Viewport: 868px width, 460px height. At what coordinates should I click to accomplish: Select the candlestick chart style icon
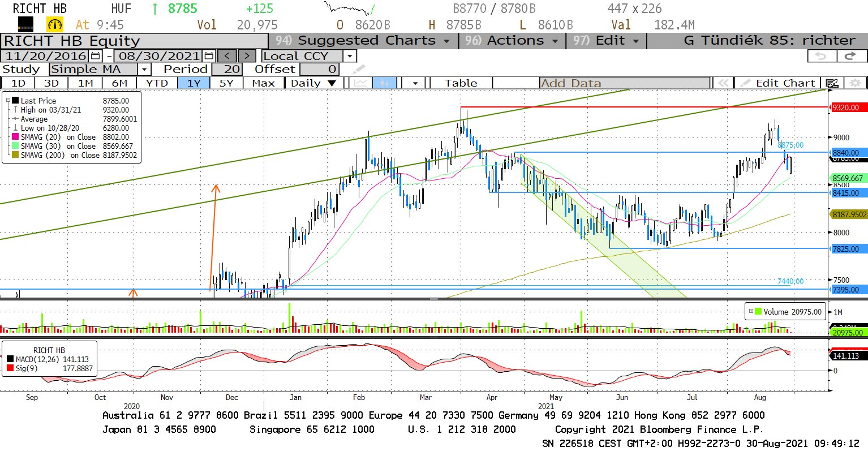[384, 83]
